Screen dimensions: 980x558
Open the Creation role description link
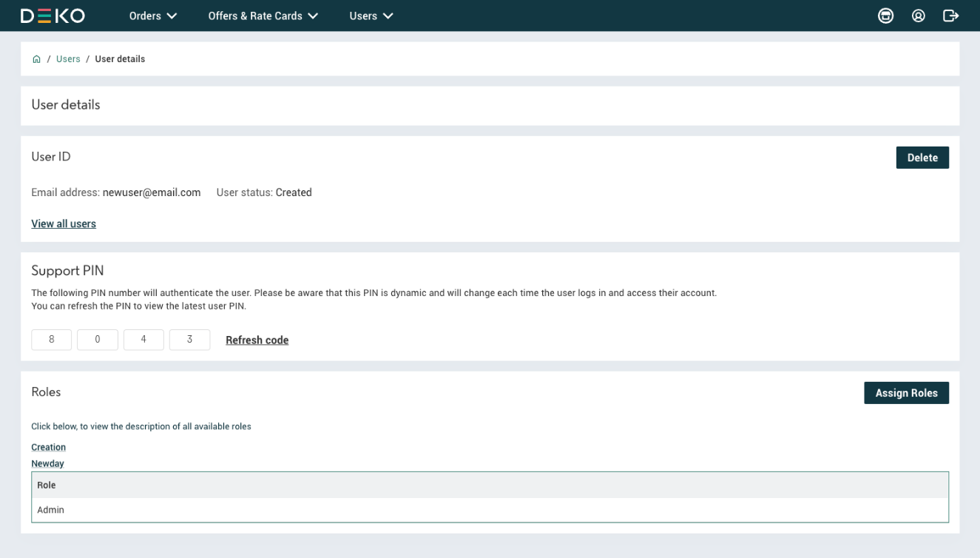(48, 447)
